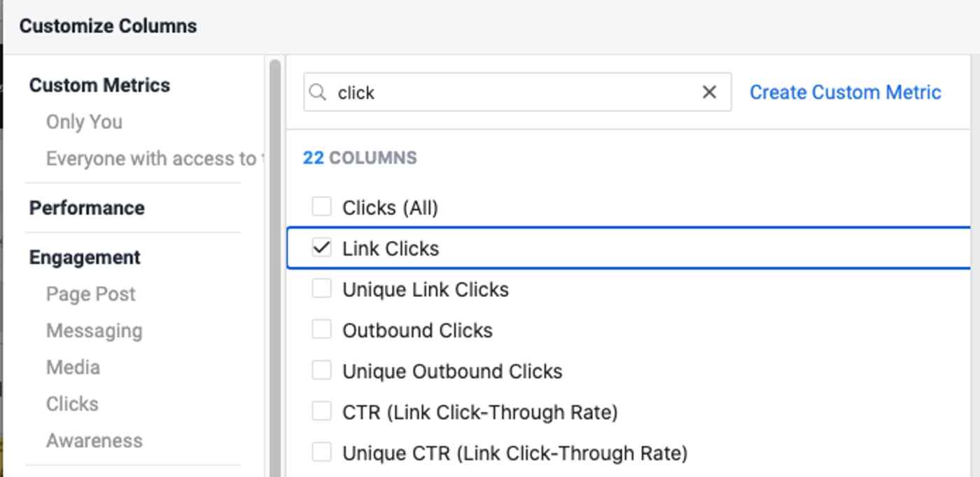Open the Custom Metrics category

click(99, 85)
